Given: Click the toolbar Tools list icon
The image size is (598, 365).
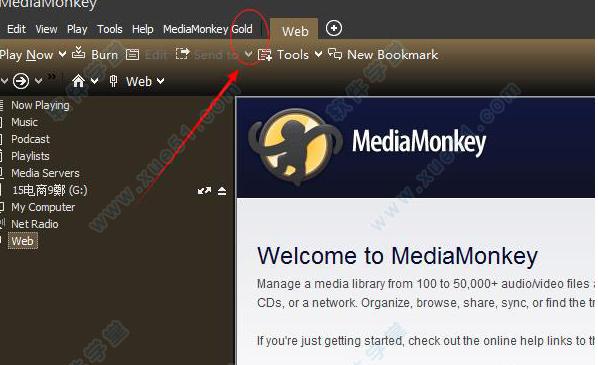Looking at the screenshot, I should pos(265,55).
